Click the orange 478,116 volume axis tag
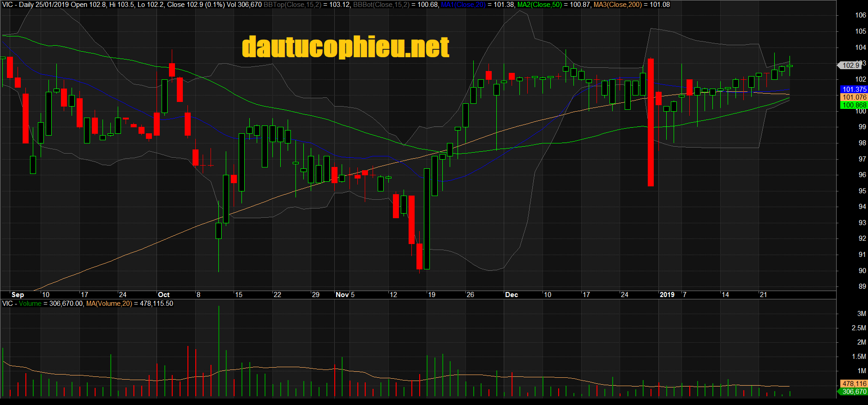This screenshot has height=405, width=868. tap(854, 384)
